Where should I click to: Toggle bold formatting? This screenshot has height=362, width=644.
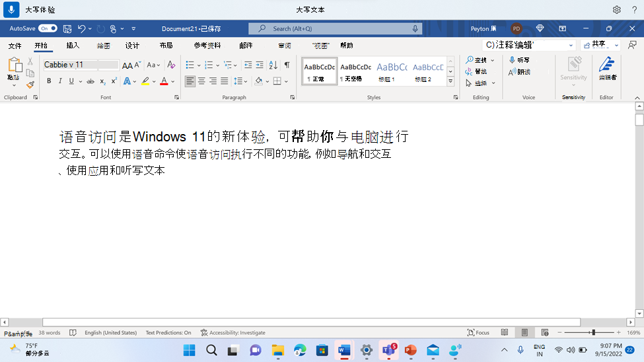tap(49, 81)
